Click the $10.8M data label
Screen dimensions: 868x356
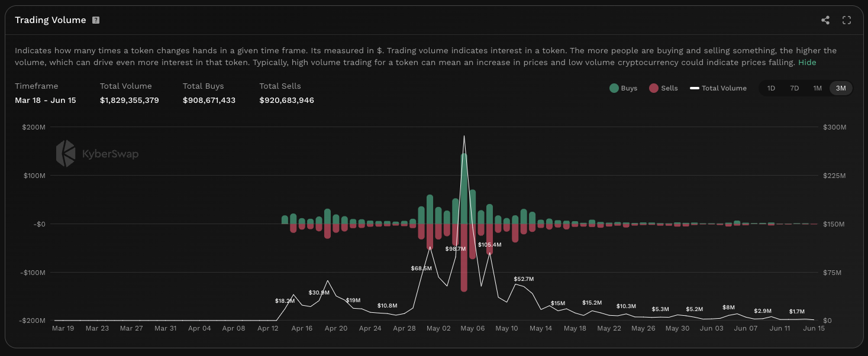coord(387,306)
